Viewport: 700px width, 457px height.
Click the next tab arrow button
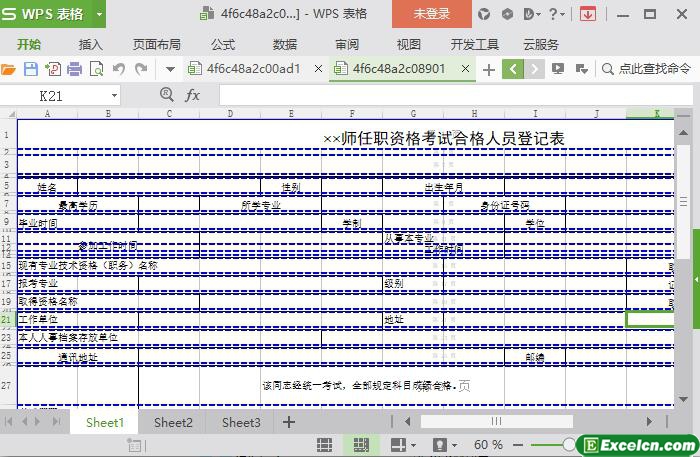click(534, 69)
